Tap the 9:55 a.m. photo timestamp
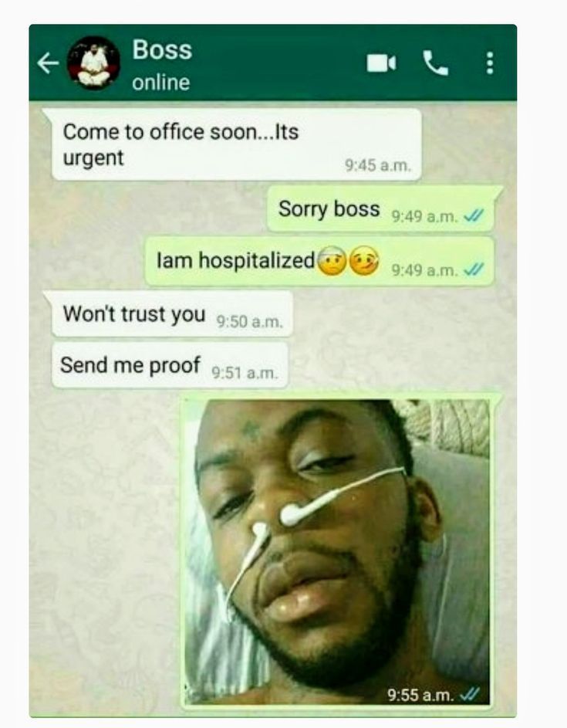Screen dimensions: 567x728 coord(420,695)
